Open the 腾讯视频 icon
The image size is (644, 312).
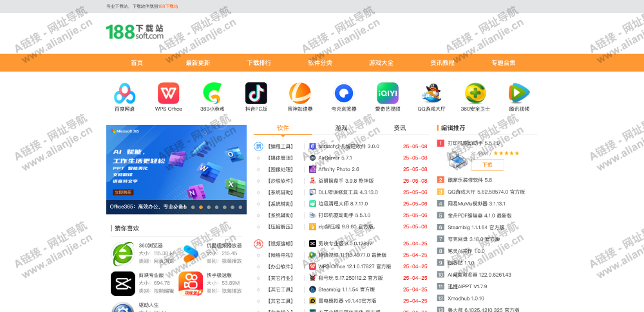point(519,93)
